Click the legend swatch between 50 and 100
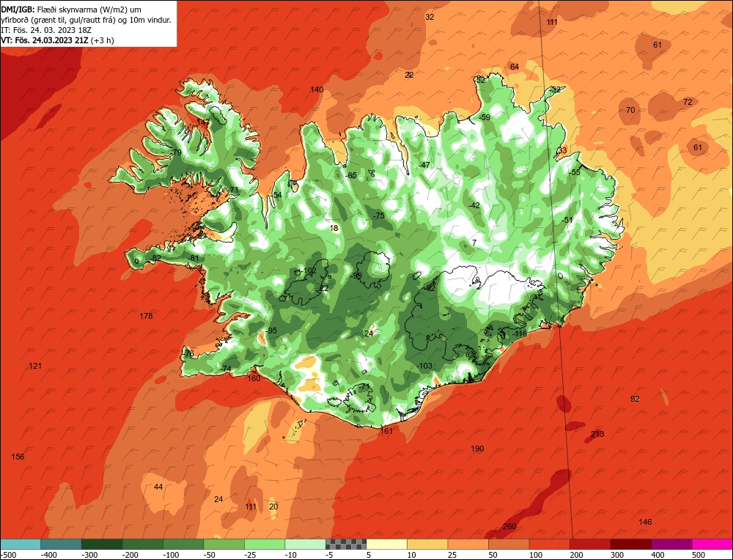733x560 pixels. point(509,544)
